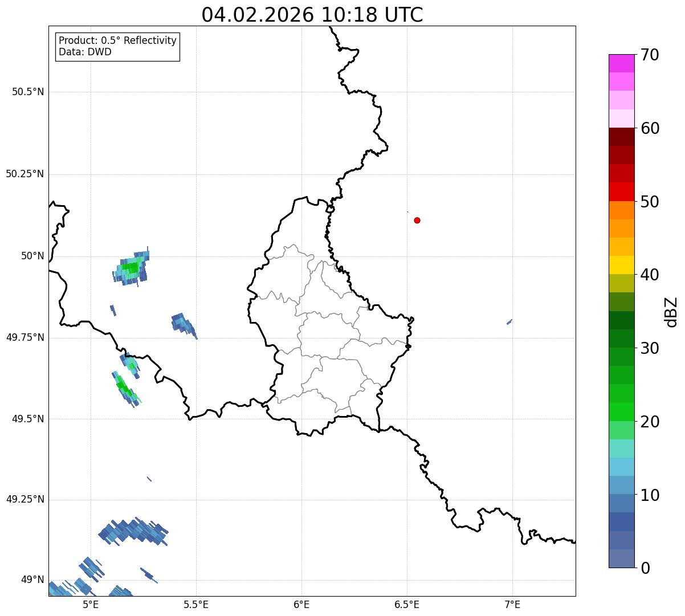This screenshot has height=616, width=685.
Task: Click the 7°E longitude label
Action: pyautogui.click(x=512, y=605)
